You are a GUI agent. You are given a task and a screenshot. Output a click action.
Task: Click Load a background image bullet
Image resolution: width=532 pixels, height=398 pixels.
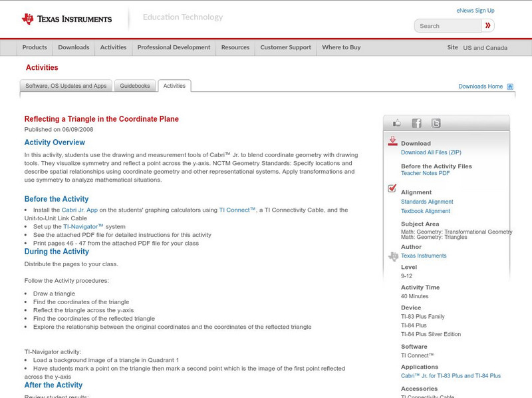pyautogui.click(x=106, y=360)
